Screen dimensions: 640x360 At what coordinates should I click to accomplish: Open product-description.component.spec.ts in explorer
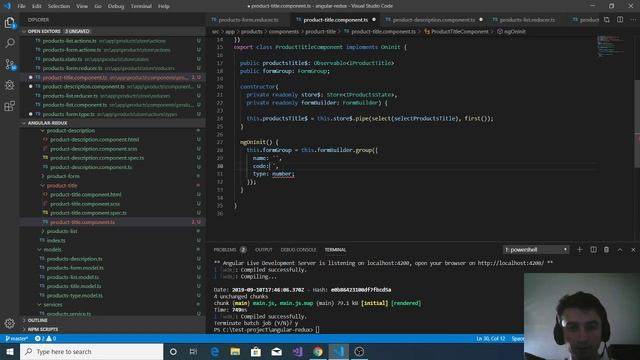coord(97,158)
